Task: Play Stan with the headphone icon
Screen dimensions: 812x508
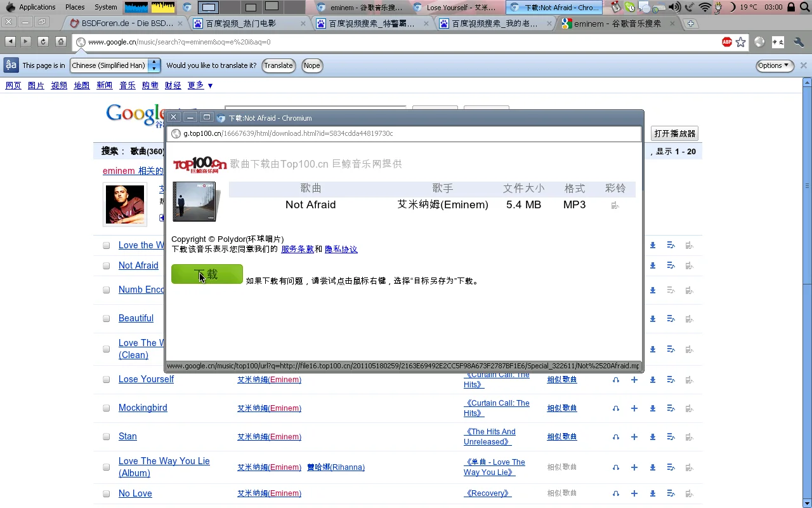Action: pyautogui.click(x=616, y=437)
